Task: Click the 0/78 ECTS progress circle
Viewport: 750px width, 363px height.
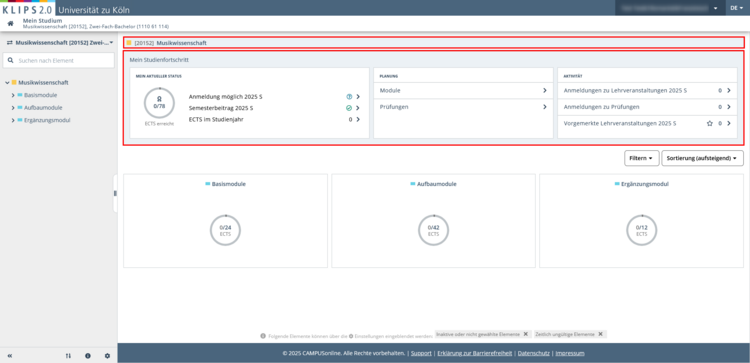Action: pyautogui.click(x=159, y=103)
